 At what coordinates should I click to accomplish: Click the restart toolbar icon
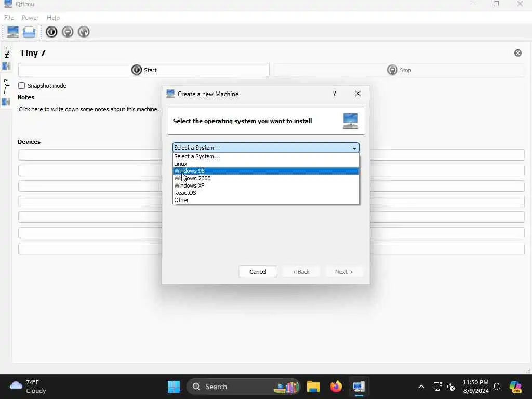(x=84, y=32)
